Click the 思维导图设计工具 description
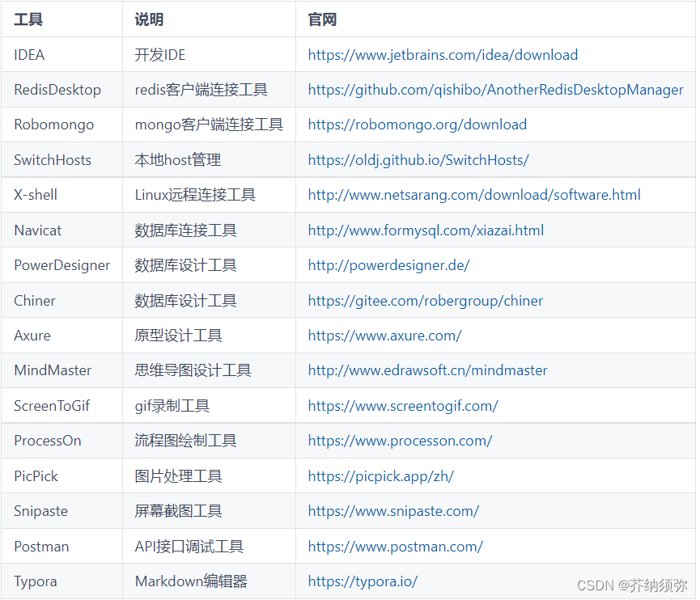This screenshot has height=600, width=700. [193, 370]
